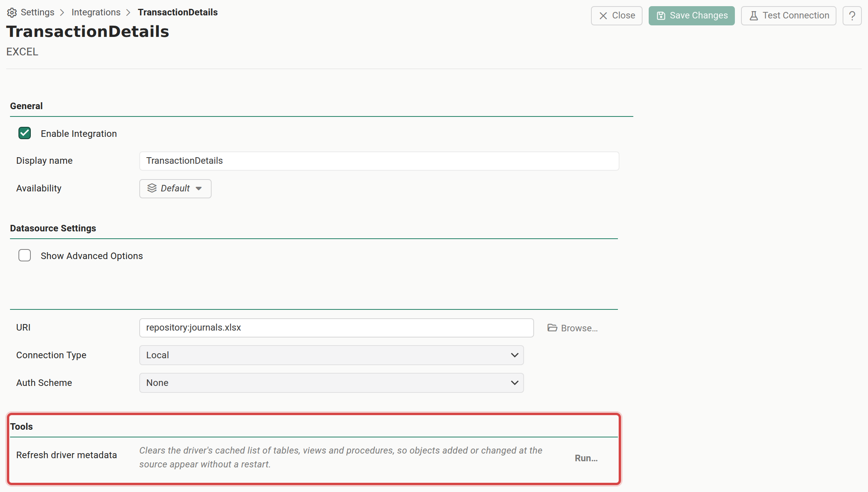Click the Display name input field
868x492 pixels.
(x=379, y=161)
